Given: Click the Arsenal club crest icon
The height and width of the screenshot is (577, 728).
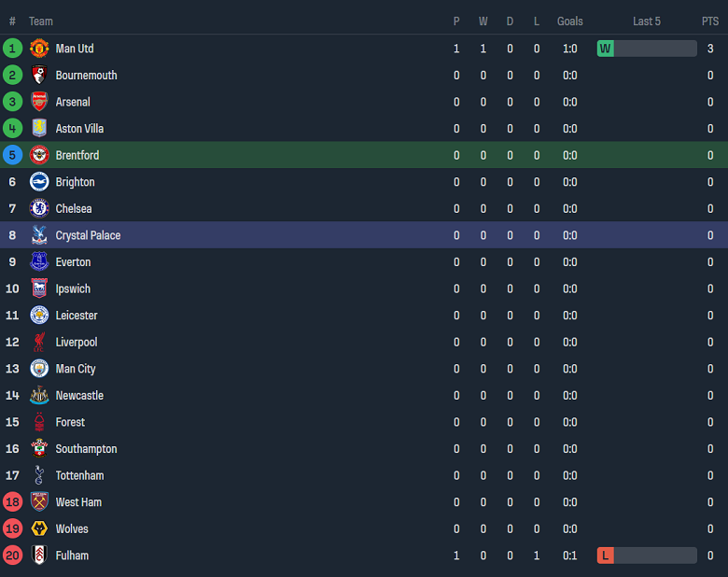Looking at the screenshot, I should [x=39, y=102].
